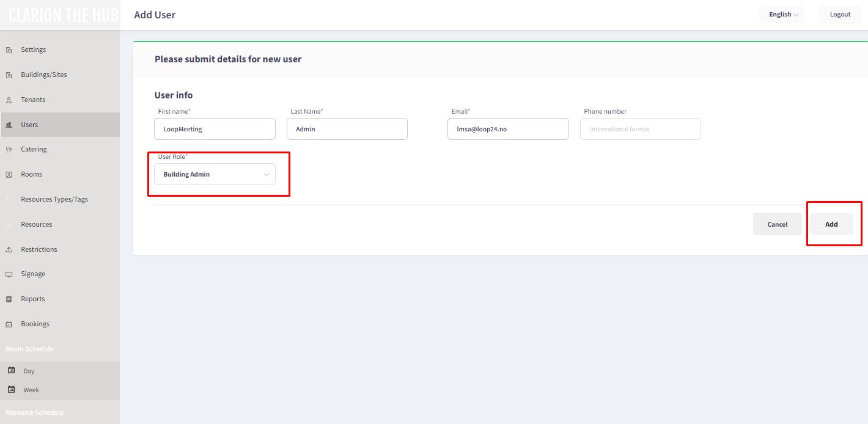This screenshot has height=424, width=868.
Task: Open the Reports document icon
Action: click(9, 298)
